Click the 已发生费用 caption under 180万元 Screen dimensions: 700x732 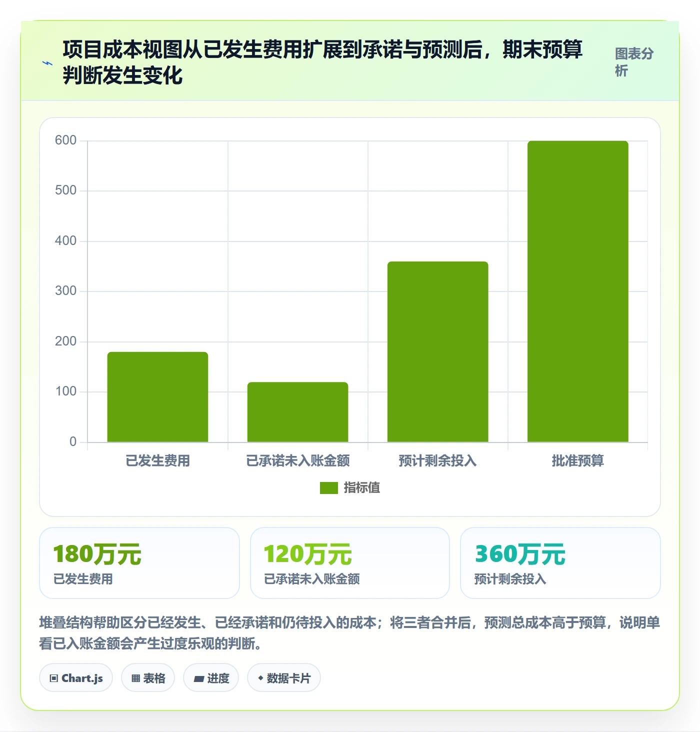pyautogui.click(x=83, y=579)
